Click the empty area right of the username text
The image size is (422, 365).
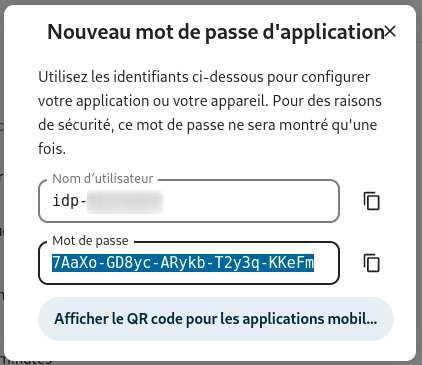coord(250,201)
